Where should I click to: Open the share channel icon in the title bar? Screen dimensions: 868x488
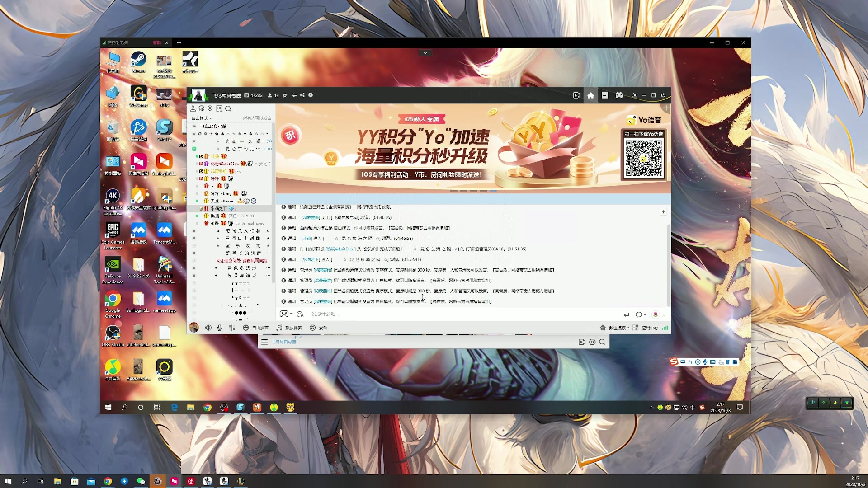[x=303, y=95]
